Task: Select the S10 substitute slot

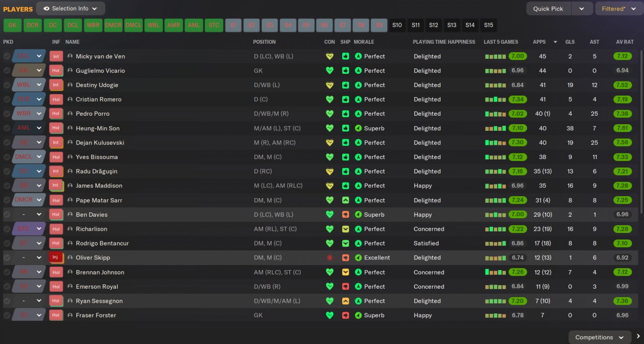Action: tap(397, 25)
